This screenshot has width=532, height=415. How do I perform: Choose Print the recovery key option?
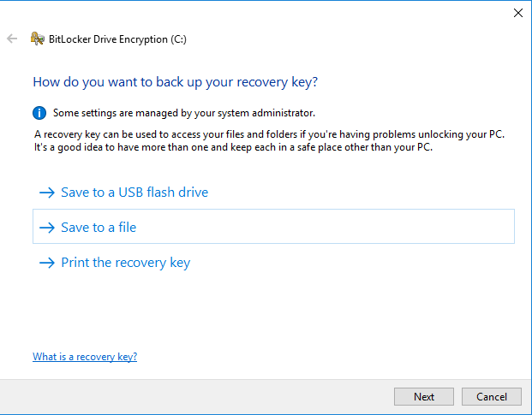126,263
